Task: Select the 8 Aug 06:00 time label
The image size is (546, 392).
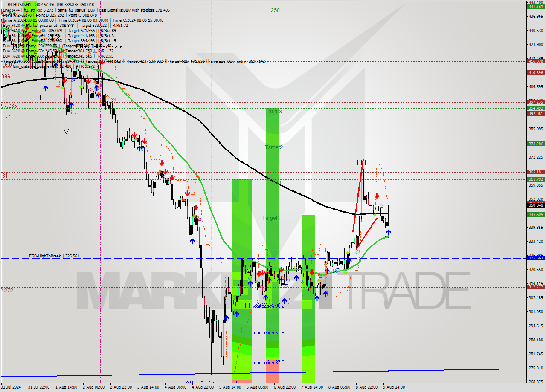Action: [339, 387]
